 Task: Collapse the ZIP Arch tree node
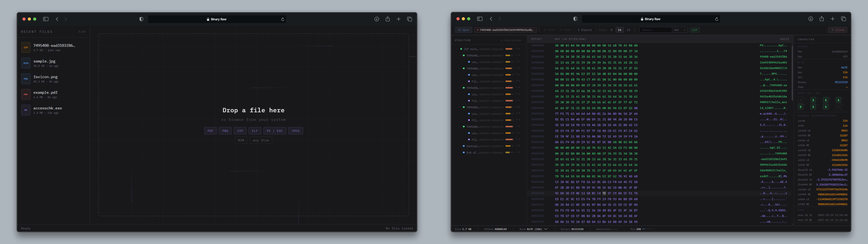coord(457,49)
